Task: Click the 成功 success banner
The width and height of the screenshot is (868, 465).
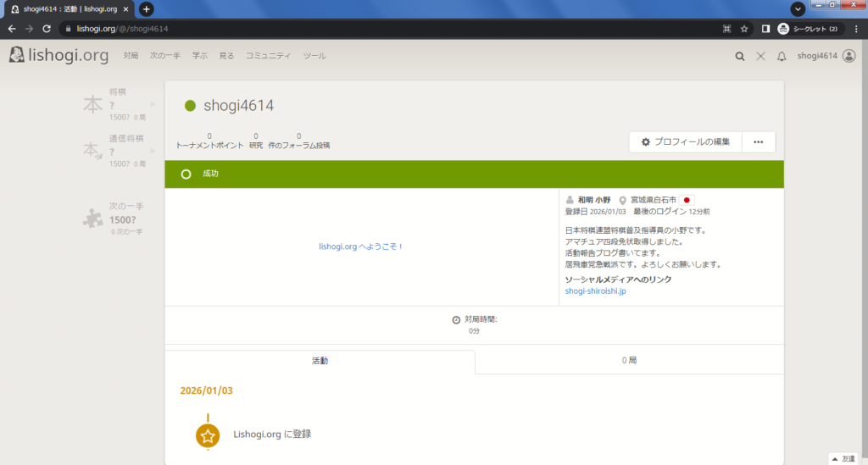Action: pyautogui.click(x=475, y=174)
